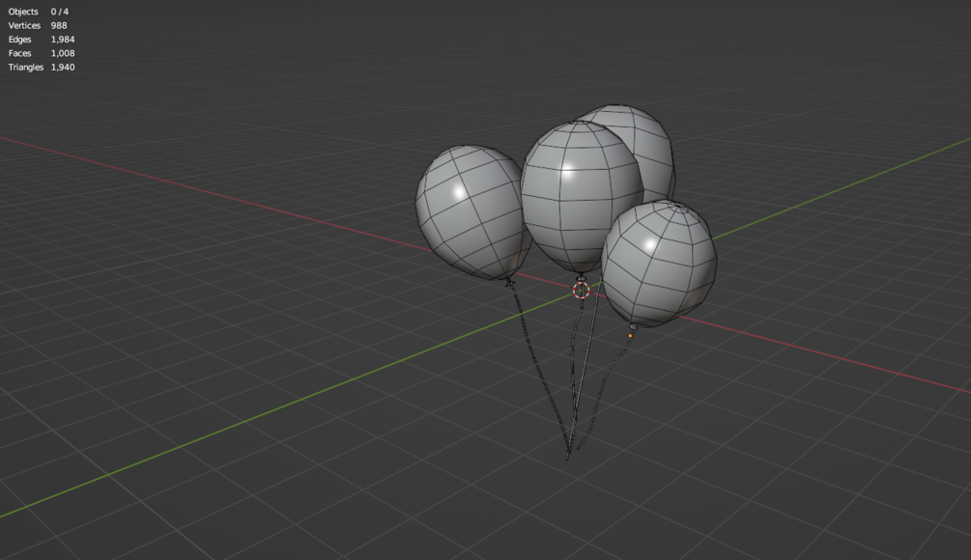971x560 pixels.
Task: Select the lower-right balloon mesh
Action: (x=659, y=263)
